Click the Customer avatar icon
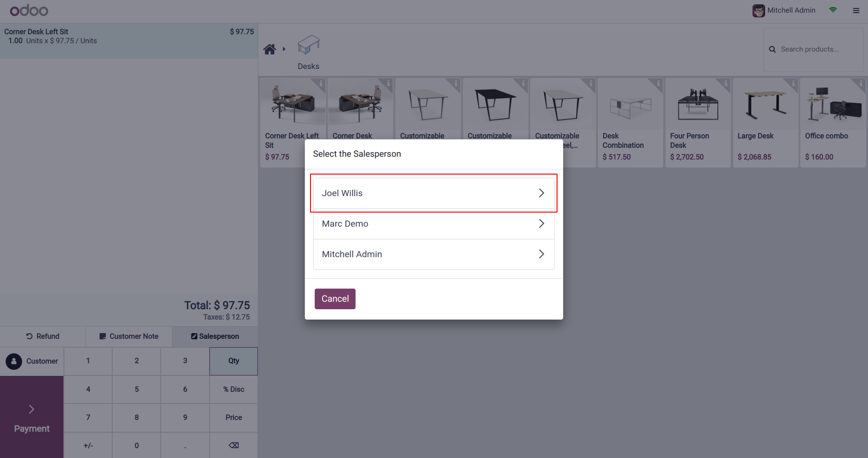Image resolution: width=868 pixels, height=458 pixels. [14, 361]
